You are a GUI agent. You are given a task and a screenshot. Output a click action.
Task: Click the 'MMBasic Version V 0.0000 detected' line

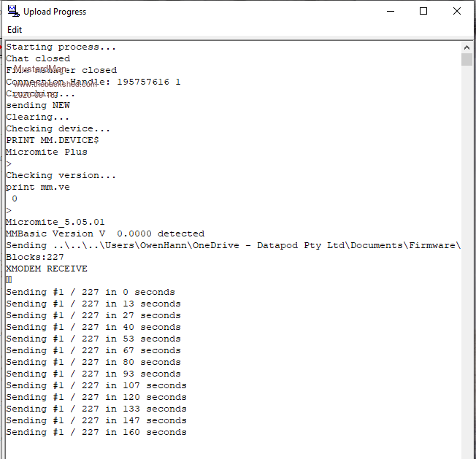(x=104, y=234)
